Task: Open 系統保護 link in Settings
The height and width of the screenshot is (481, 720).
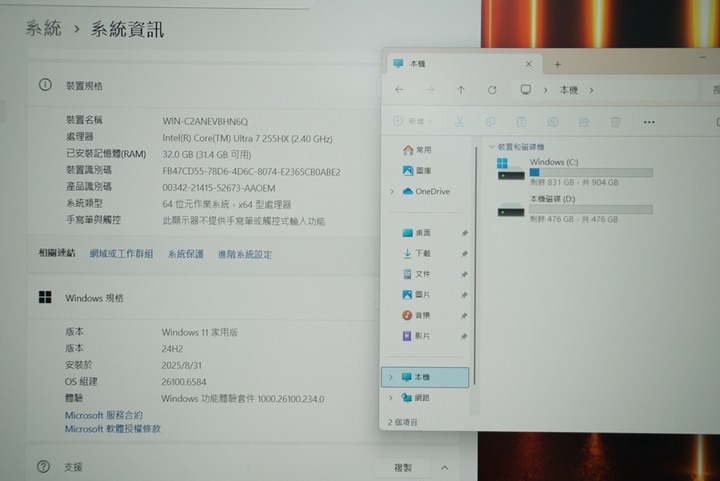Action: pos(186,254)
